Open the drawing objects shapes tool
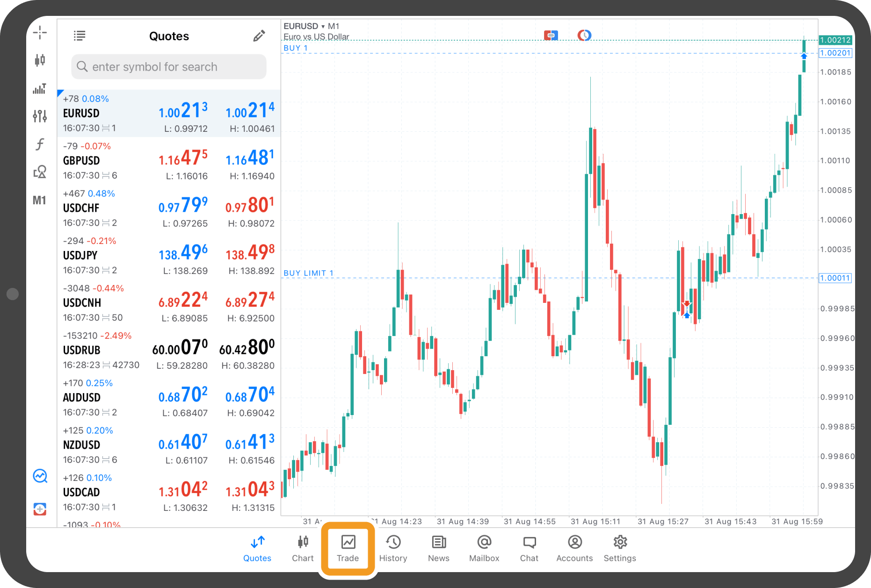871x588 pixels. click(40, 172)
